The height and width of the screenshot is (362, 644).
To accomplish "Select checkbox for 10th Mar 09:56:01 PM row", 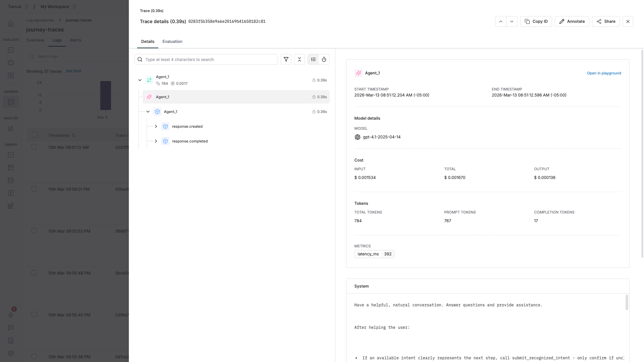I will (34, 189).
